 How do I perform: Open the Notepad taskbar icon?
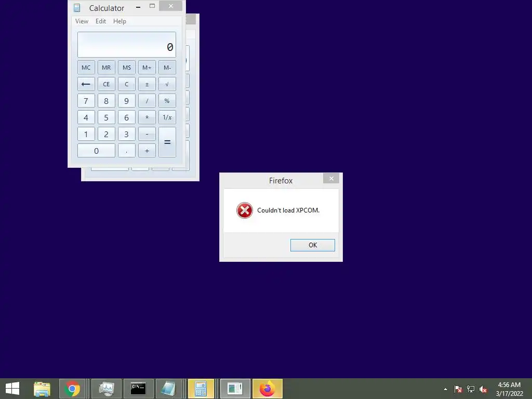coord(168,389)
